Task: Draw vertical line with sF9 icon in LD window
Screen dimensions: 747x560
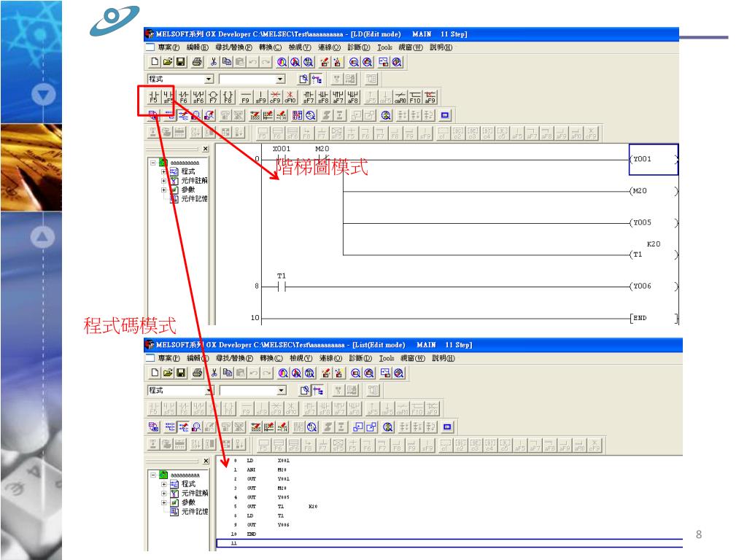Action: coord(260,97)
